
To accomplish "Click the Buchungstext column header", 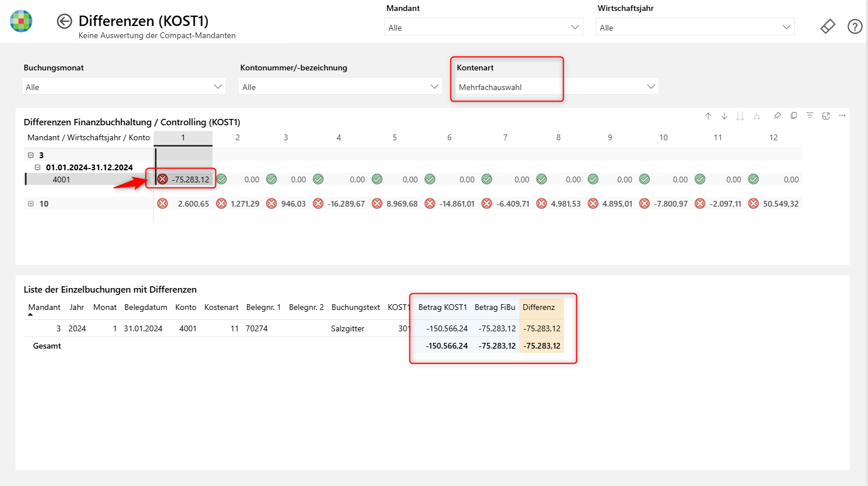I will point(356,307).
